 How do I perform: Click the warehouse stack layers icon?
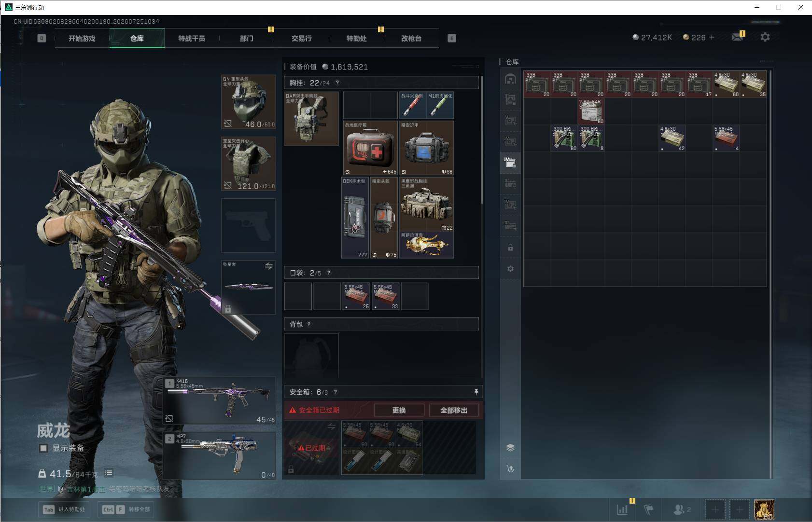[x=510, y=447]
